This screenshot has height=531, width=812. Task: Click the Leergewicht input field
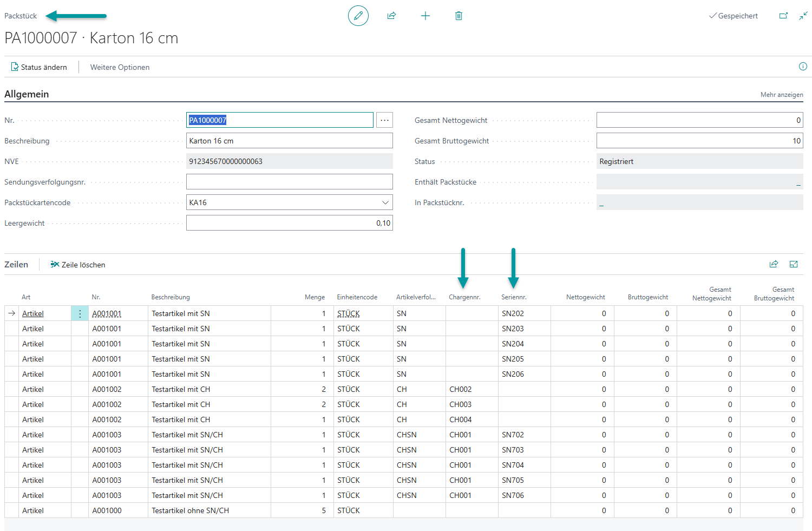pos(289,223)
